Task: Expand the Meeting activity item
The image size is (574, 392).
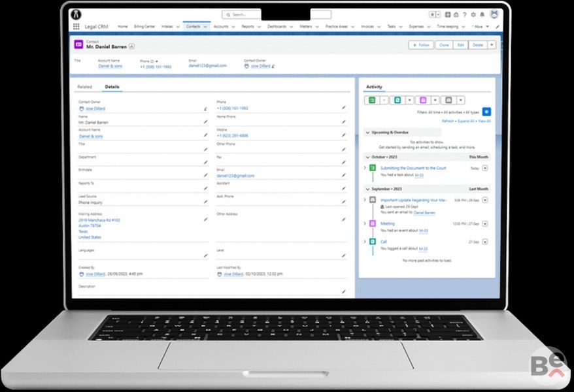Action: [365, 223]
